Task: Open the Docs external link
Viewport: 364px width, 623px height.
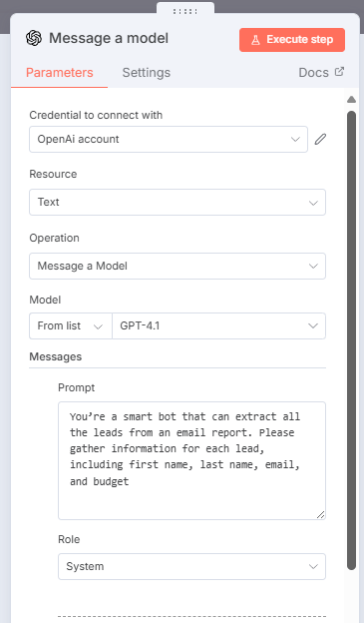Action: pos(321,73)
